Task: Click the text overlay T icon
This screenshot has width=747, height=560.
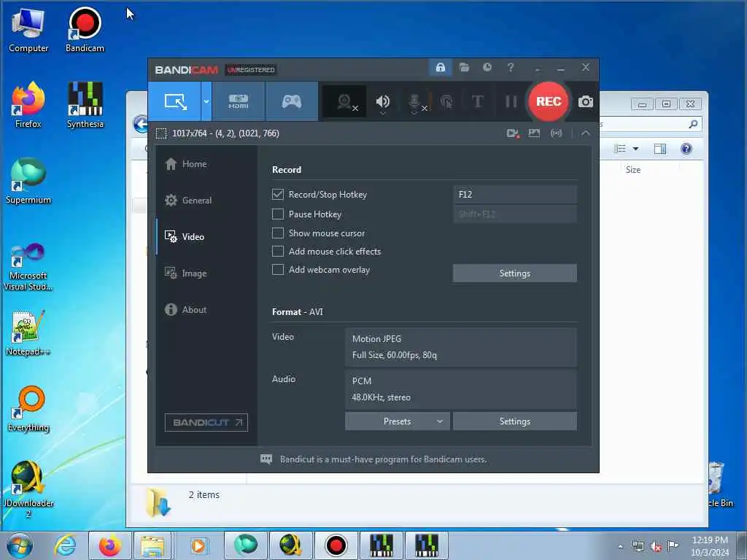Action: pyautogui.click(x=477, y=101)
